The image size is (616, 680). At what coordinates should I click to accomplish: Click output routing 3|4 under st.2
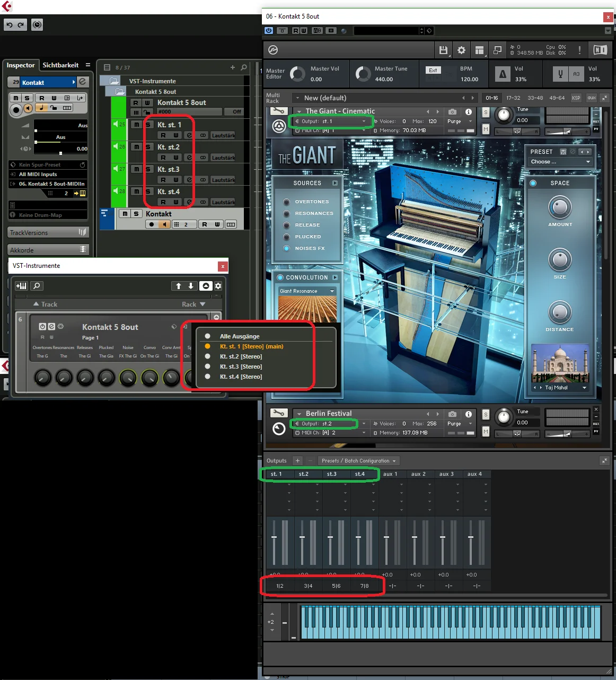click(x=308, y=586)
